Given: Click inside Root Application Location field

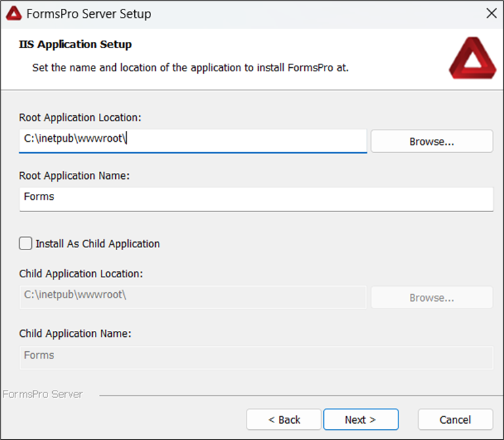Looking at the screenshot, I should (x=193, y=140).
